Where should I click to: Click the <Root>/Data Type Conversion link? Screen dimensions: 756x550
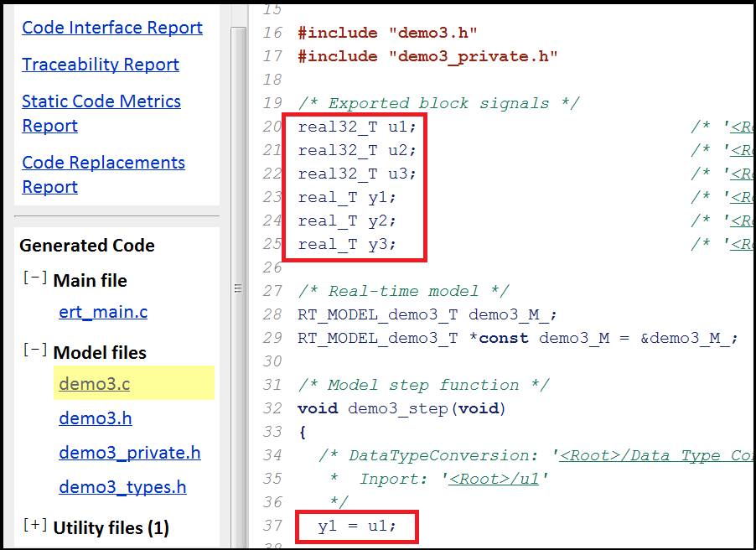click(x=656, y=455)
